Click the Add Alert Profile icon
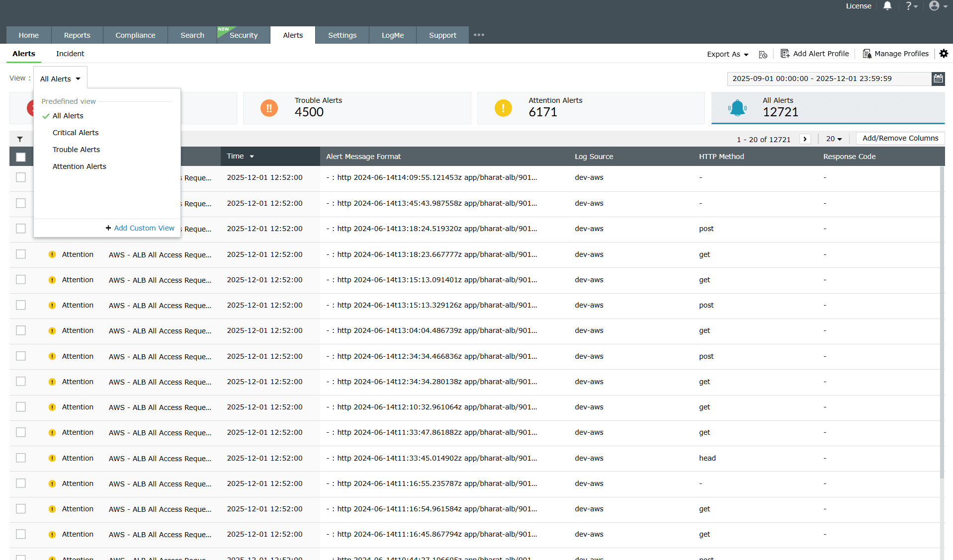The image size is (953, 560). point(784,53)
